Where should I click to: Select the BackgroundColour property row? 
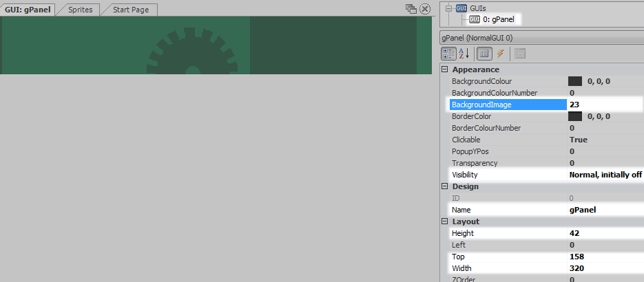[x=547, y=81]
